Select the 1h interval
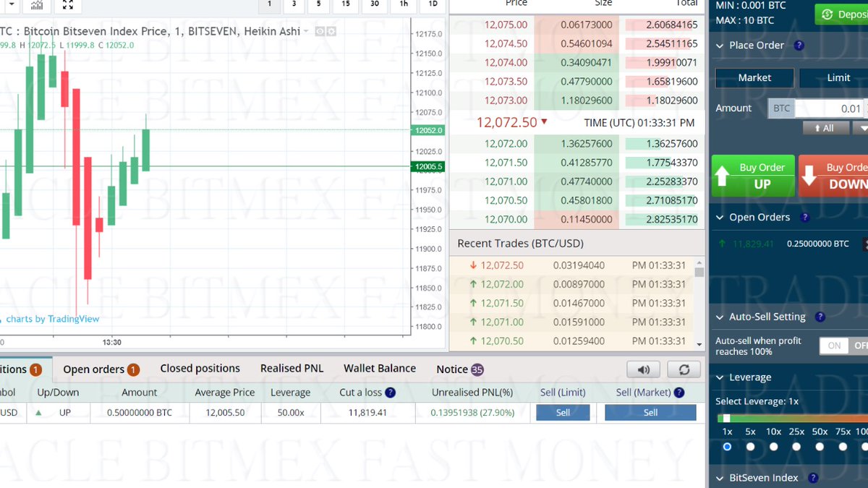The height and width of the screenshot is (488, 868). pyautogui.click(x=404, y=4)
